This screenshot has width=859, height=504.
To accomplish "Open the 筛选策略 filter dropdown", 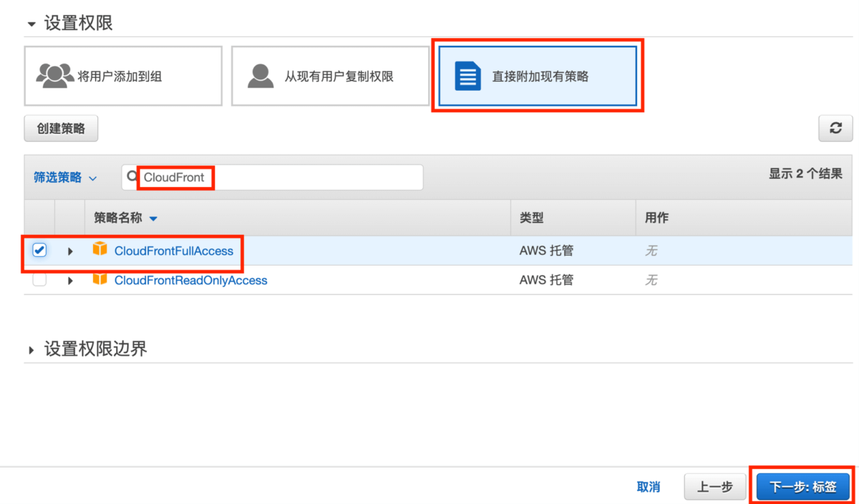I will [x=65, y=177].
